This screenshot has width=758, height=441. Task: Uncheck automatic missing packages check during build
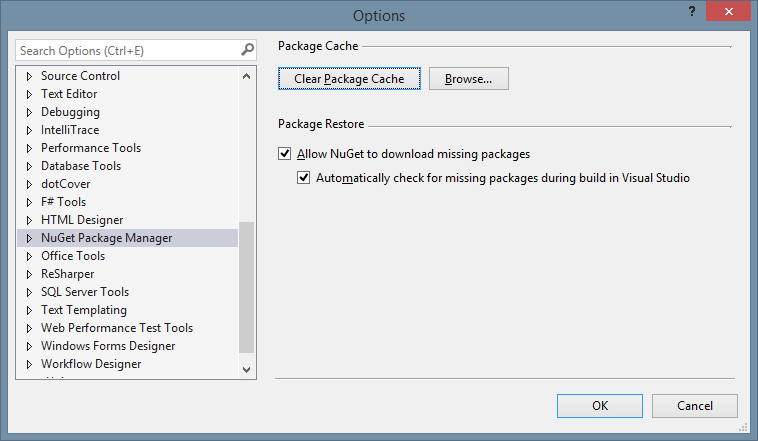tap(304, 179)
